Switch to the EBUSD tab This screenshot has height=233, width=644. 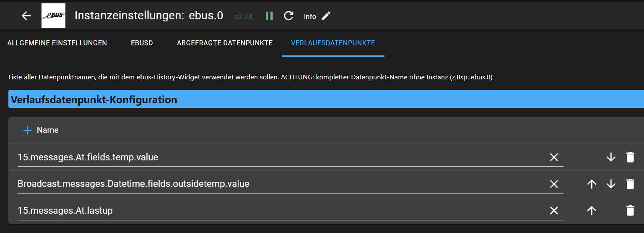coord(142,43)
